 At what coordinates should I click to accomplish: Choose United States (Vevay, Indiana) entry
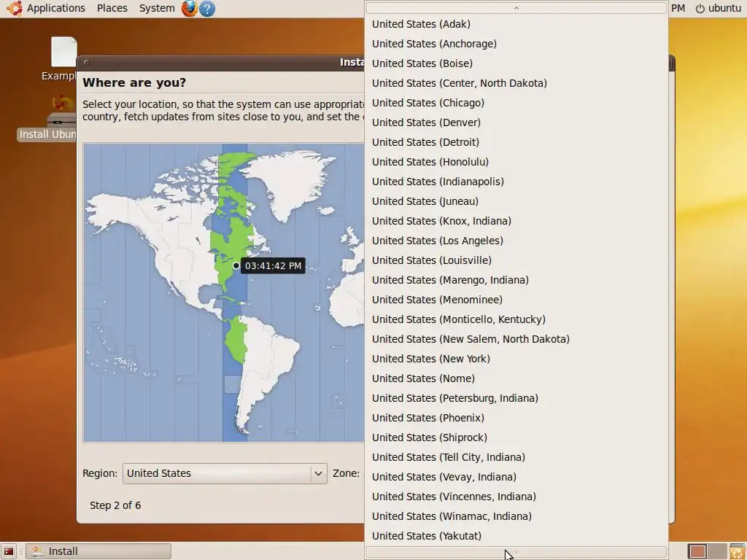516,477
